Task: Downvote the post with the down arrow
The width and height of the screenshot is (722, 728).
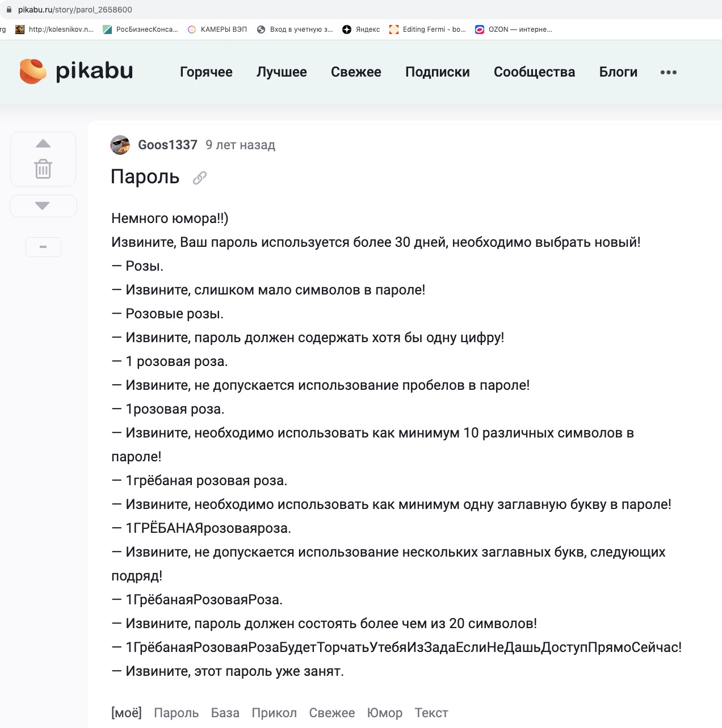Action: point(43,206)
